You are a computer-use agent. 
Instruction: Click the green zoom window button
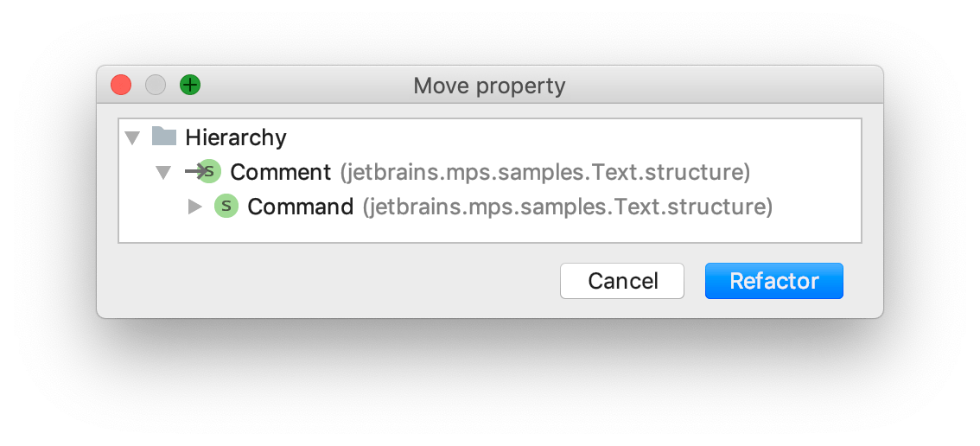[190, 85]
